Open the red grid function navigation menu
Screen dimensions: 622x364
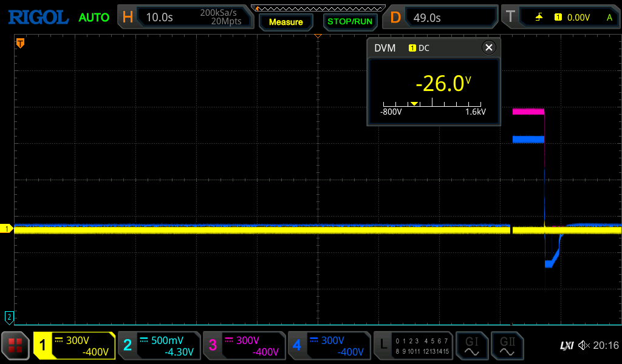pyautogui.click(x=15, y=346)
